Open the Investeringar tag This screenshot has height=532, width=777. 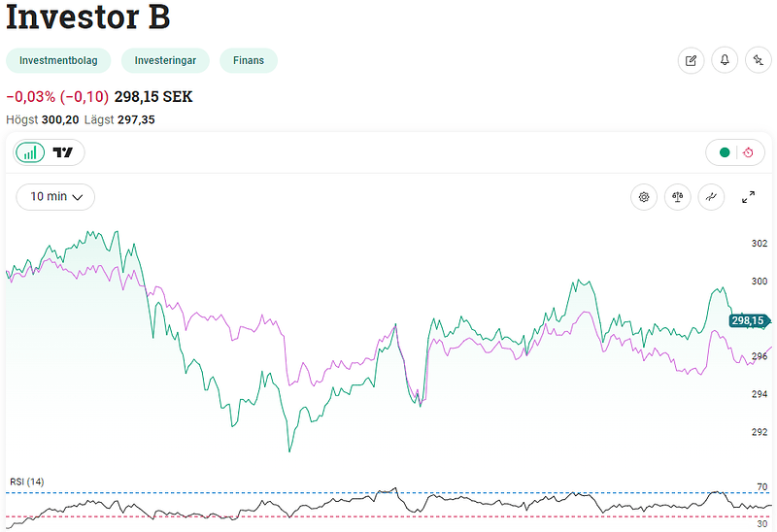coord(165,60)
